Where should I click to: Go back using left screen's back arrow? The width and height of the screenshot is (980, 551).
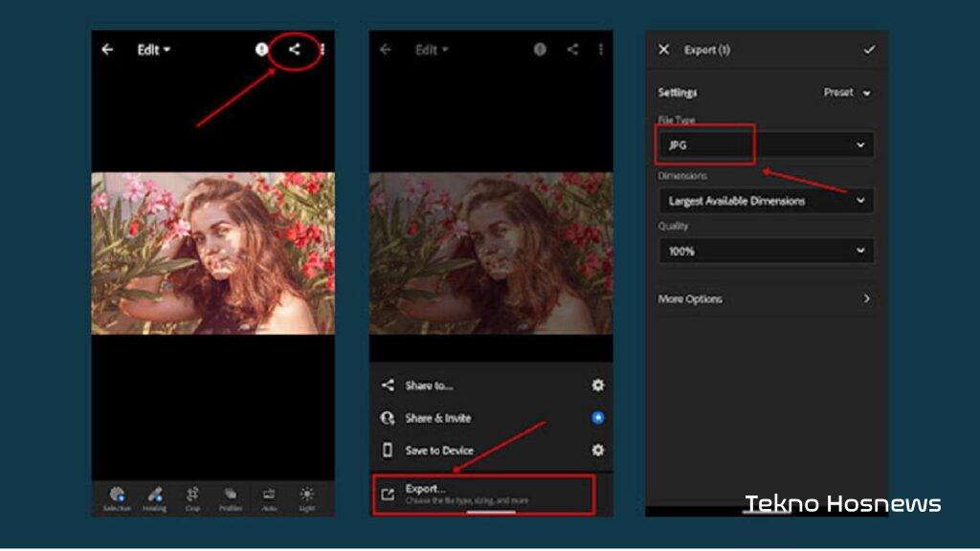click(x=107, y=50)
